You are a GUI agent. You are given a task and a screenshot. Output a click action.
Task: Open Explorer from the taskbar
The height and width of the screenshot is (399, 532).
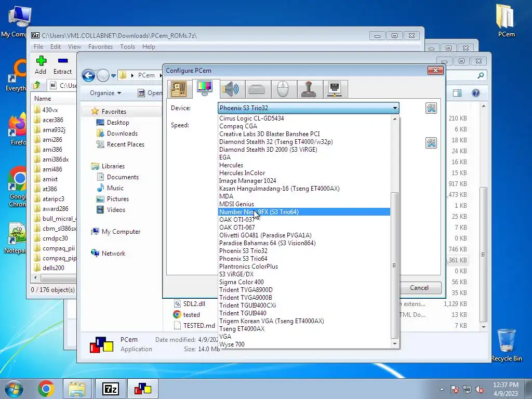[x=77, y=389]
